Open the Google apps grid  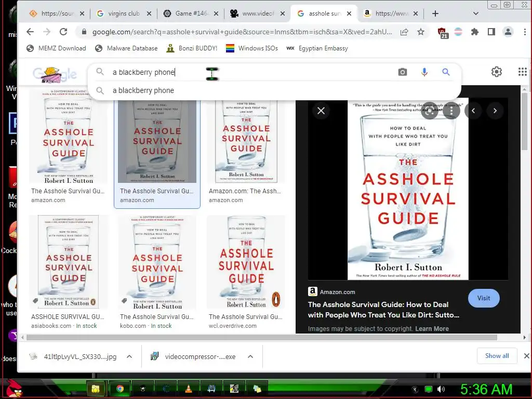523,72
